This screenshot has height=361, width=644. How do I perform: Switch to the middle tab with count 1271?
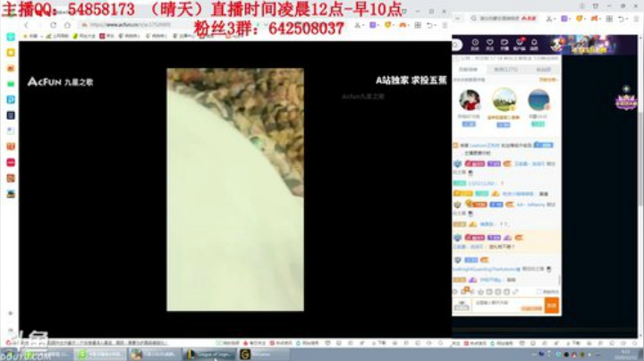click(x=506, y=70)
